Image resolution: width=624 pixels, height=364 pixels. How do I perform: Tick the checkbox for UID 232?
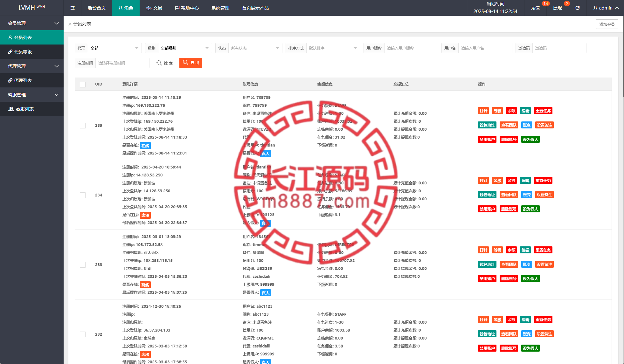(x=83, y=334)
